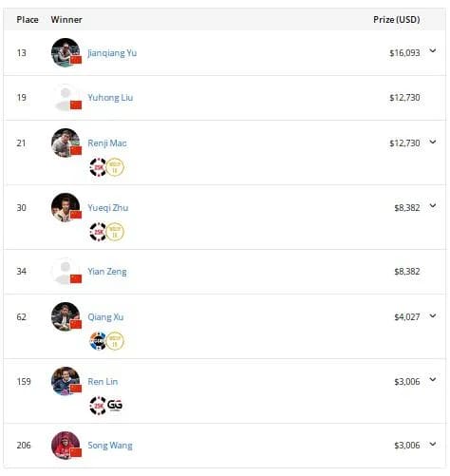Expand Song Wang's $3,006 row chevron
Image resolution: width=450 pixels, height=476 pixels.
point(433,444)
